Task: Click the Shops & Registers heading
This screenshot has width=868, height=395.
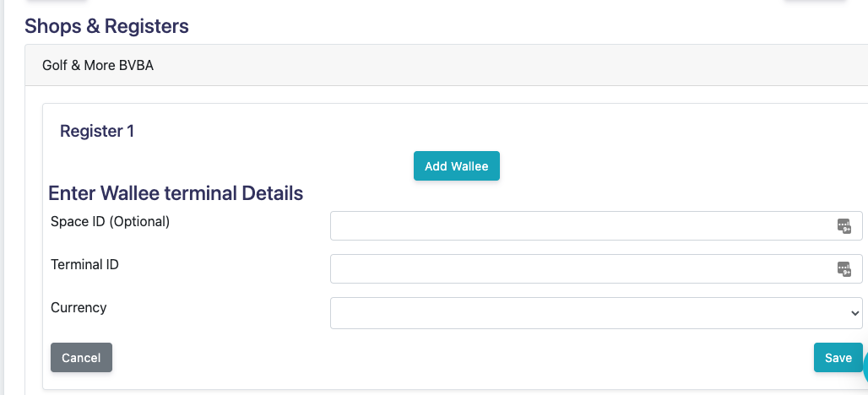Action: tap(107, 26)
